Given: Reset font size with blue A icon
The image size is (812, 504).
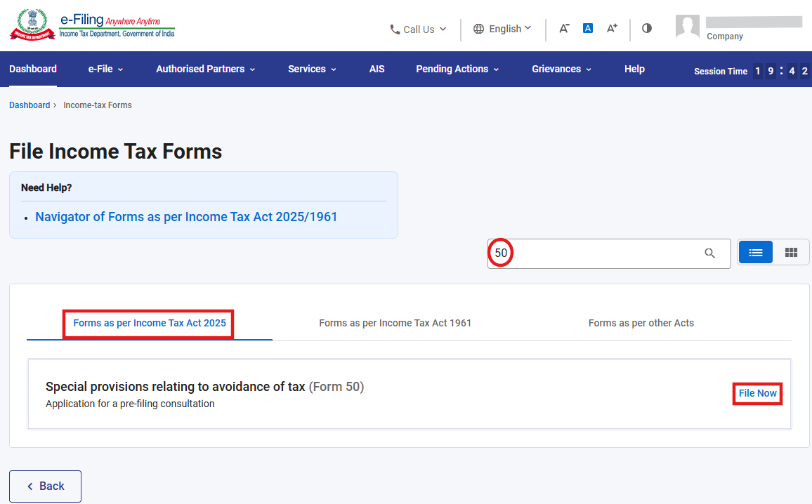Looking at the screenshot, I should (x=588, y=29).
